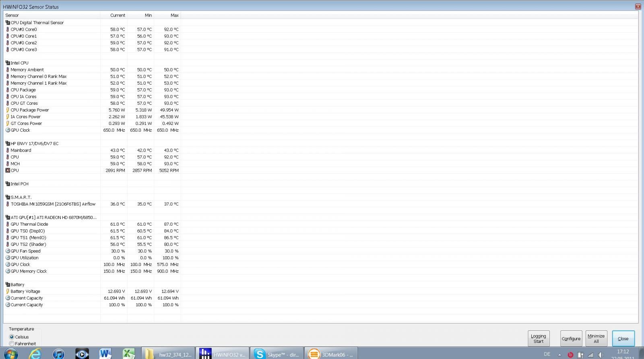Image resolution: width=644 pixels, height=359 pixels.
Task: Select the MCH temperature row
Action: tap(92, 164)
